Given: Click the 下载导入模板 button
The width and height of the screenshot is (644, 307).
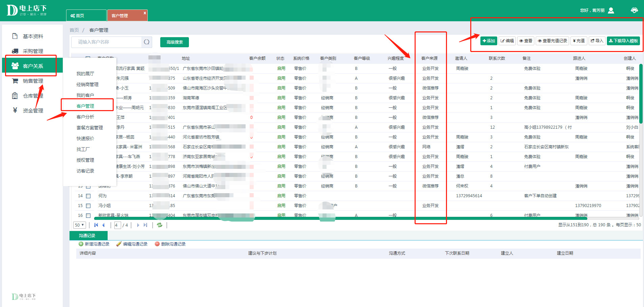Looking at the screenshot, I should pos(623,41).
